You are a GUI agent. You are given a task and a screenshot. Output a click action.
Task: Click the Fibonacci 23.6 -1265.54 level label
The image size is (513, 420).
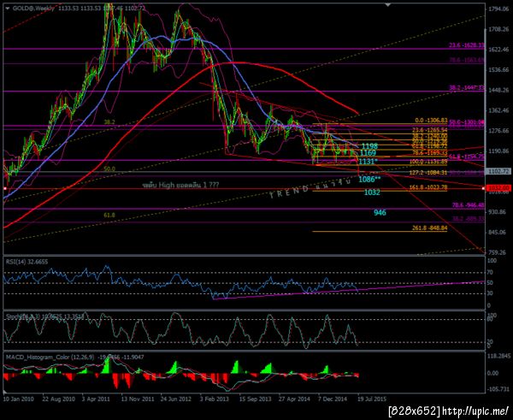point(431,130)
